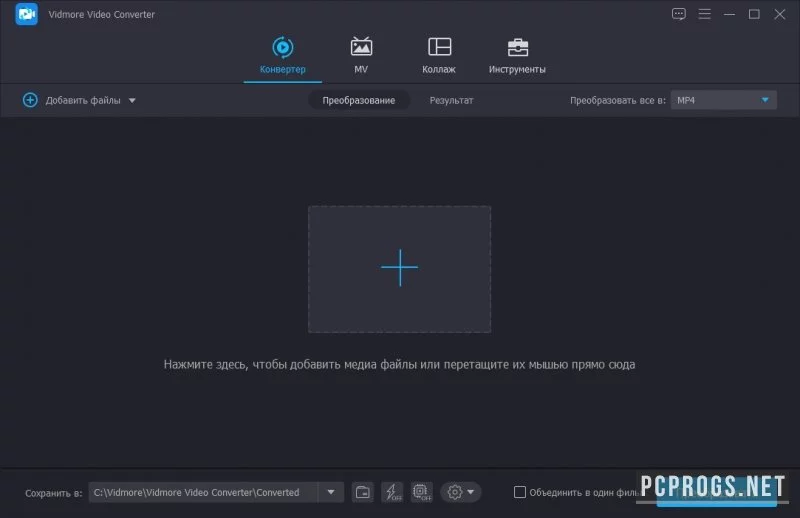Screen dimensions: 800x518
Task: Expand the save path dropdown arrow
Action: tap(331, 492)
